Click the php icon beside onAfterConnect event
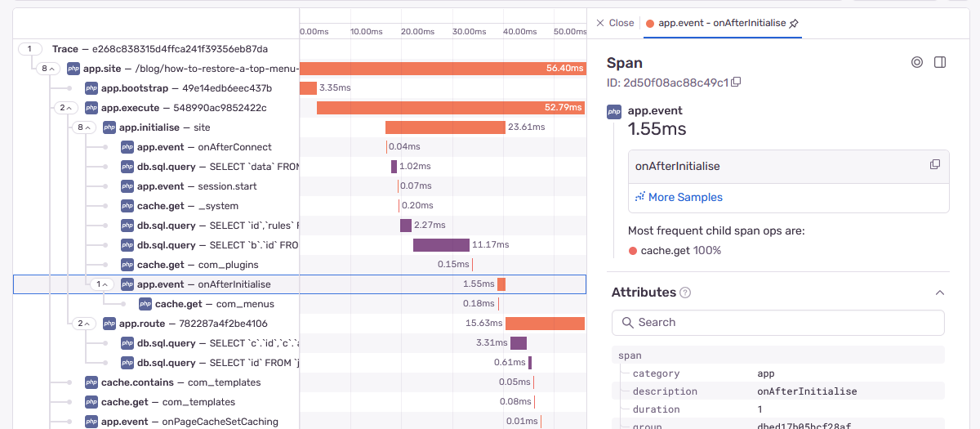Viewport: 980px width, 429px height. pos(127,147)
